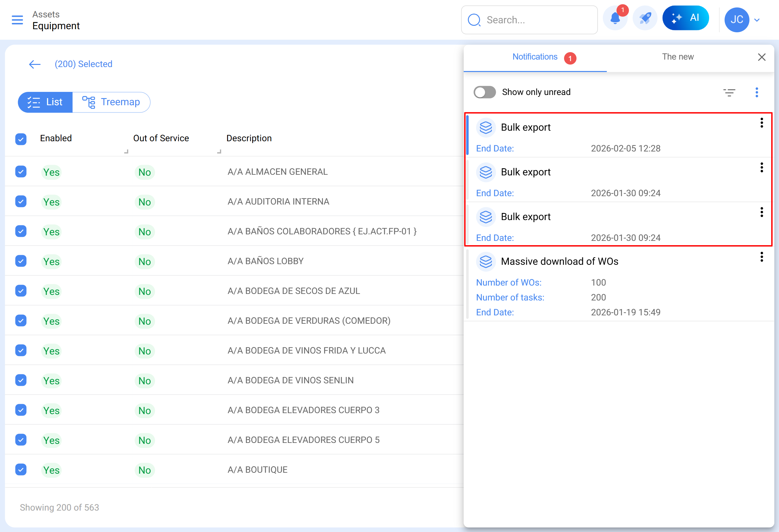Switch to The new tab

(x=677, y=57)
